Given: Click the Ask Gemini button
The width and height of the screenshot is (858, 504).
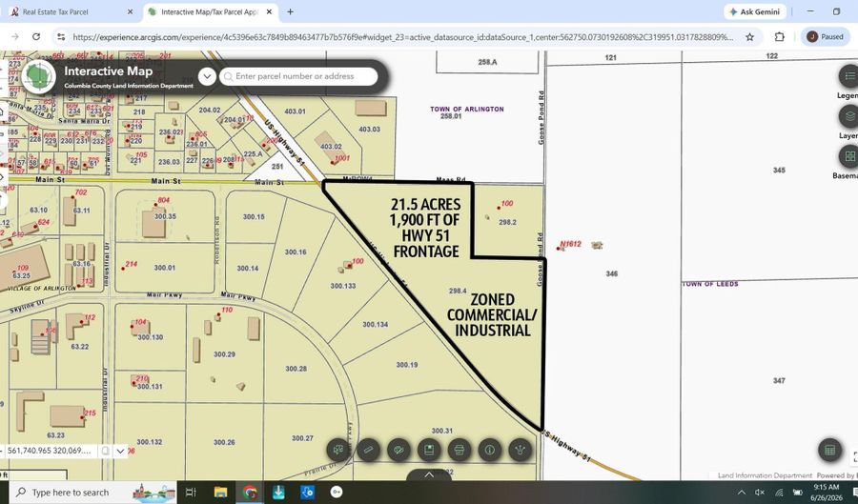Looking at the screenshot, I should click(x=755, y=11).
